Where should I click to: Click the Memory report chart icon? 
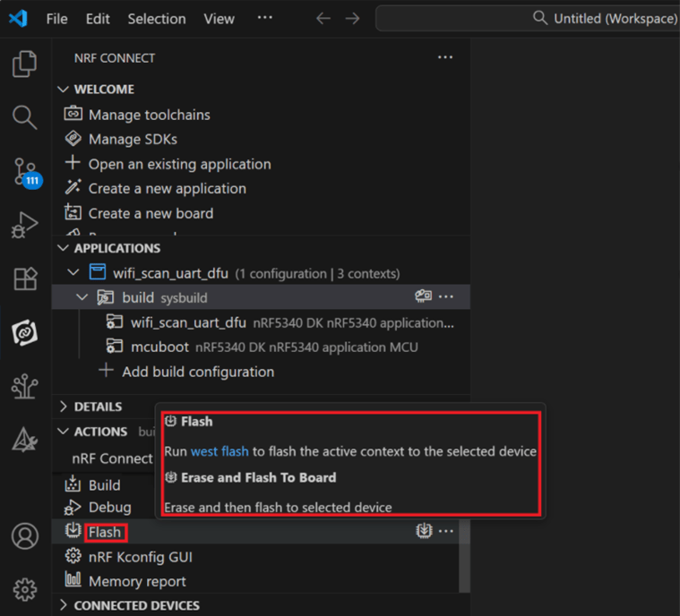point(73,579)
